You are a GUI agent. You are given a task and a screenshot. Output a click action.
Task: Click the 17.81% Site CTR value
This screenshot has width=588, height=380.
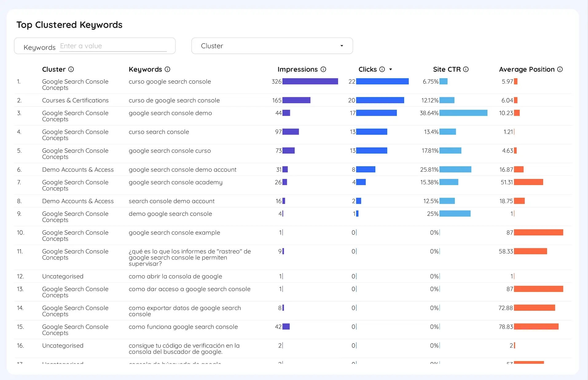coord(430,151)
